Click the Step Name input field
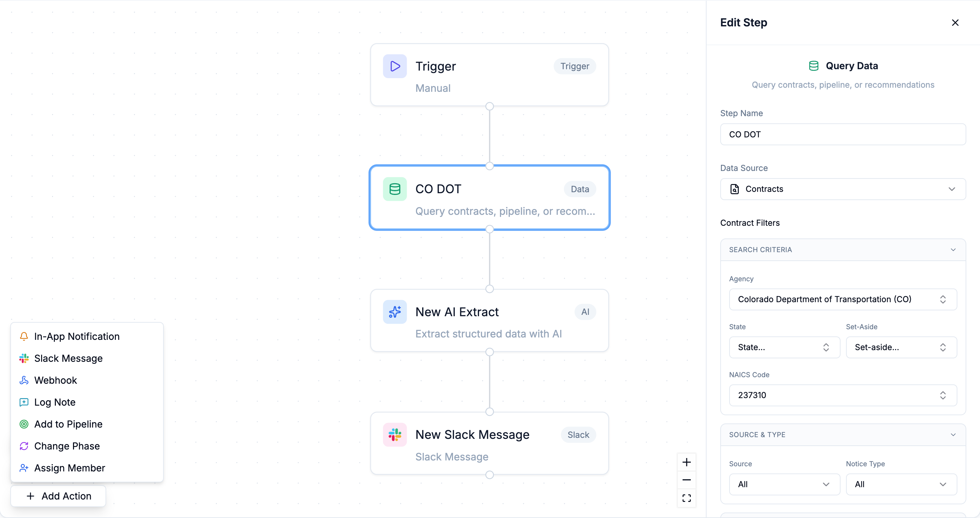980x518 pixels. pos(842,134)
